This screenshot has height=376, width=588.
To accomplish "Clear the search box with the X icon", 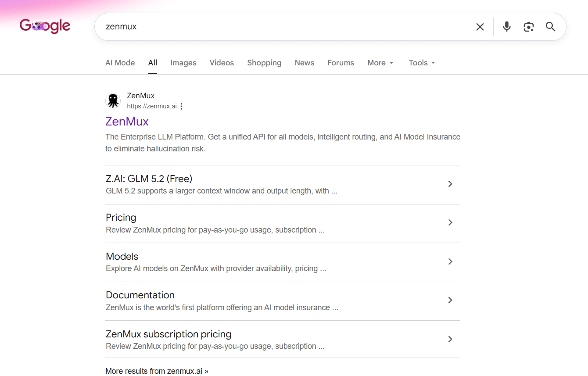I will (x=480, y=27).
